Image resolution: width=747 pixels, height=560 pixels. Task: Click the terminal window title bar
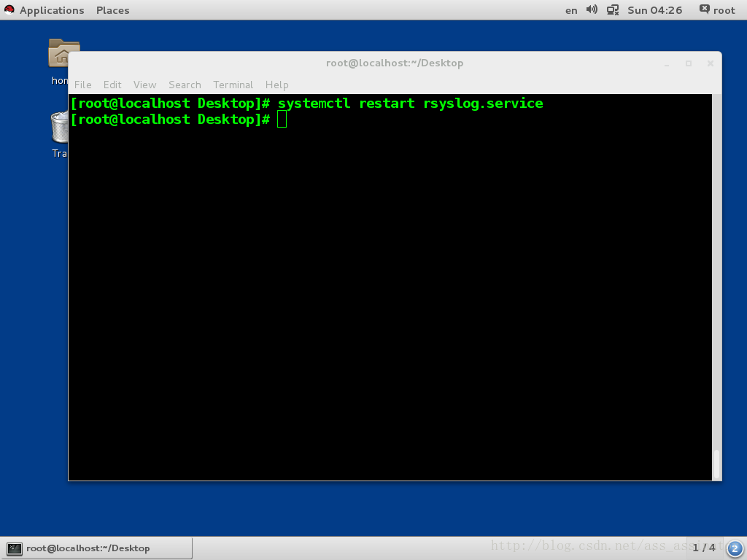395,63
